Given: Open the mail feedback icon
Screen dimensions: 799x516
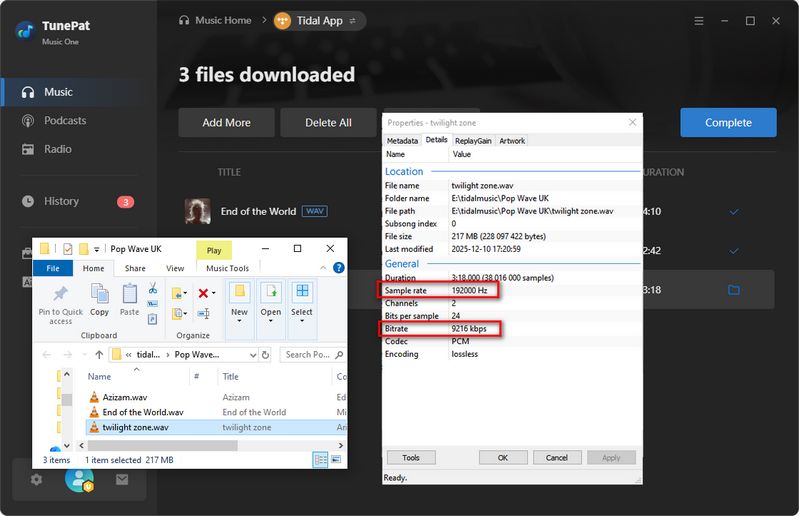Looking at the screenshot, I should [x=121, y=479].
